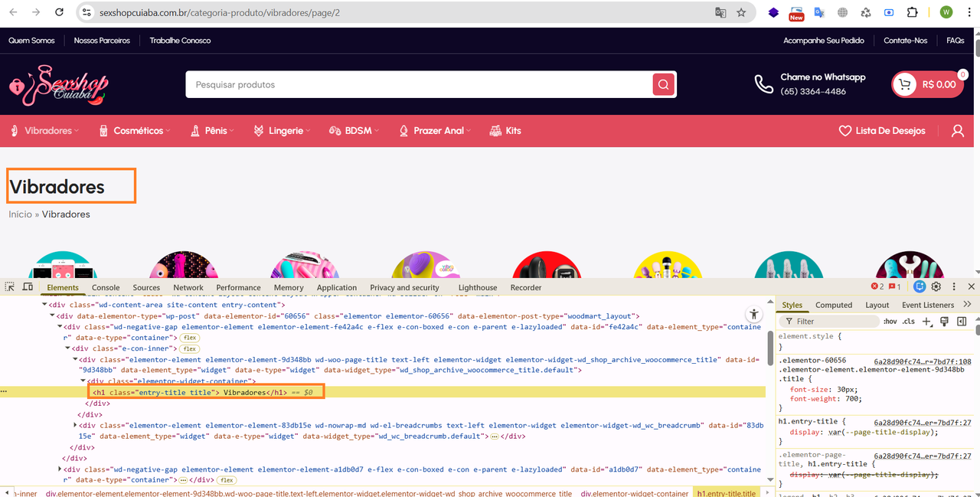Open the shopping cart R$ 0.00
980x497 pixels.
tap(927, 84)
